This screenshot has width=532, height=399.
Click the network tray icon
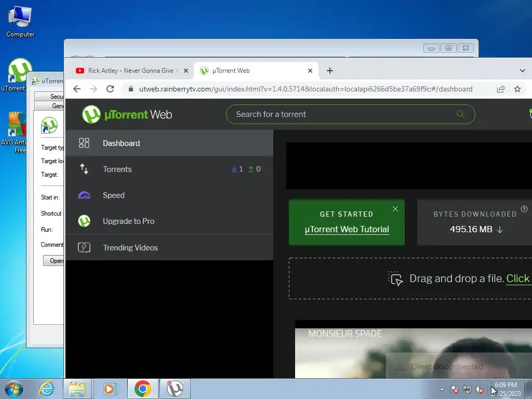[x=467, y=389]
